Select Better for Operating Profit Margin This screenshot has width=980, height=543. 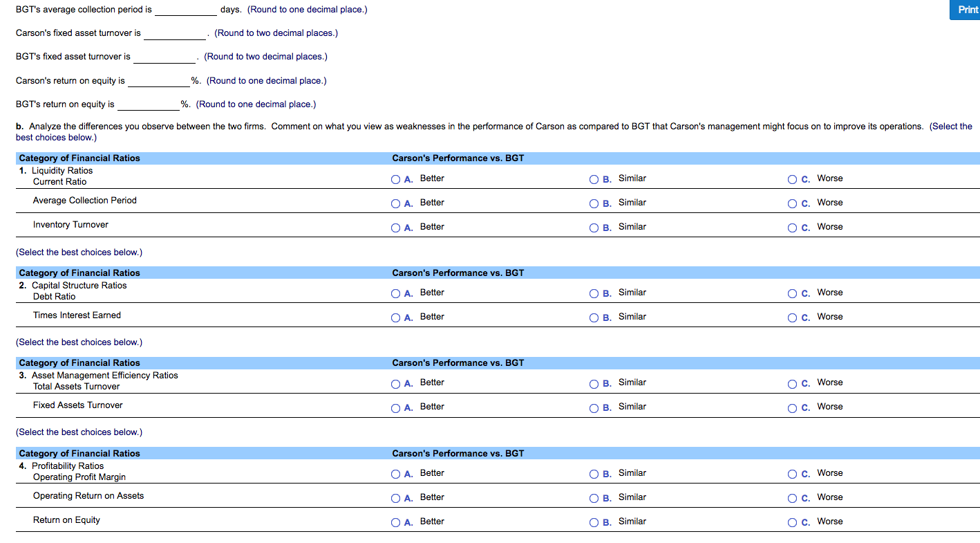pyautogui.click(x=395, y=474)
